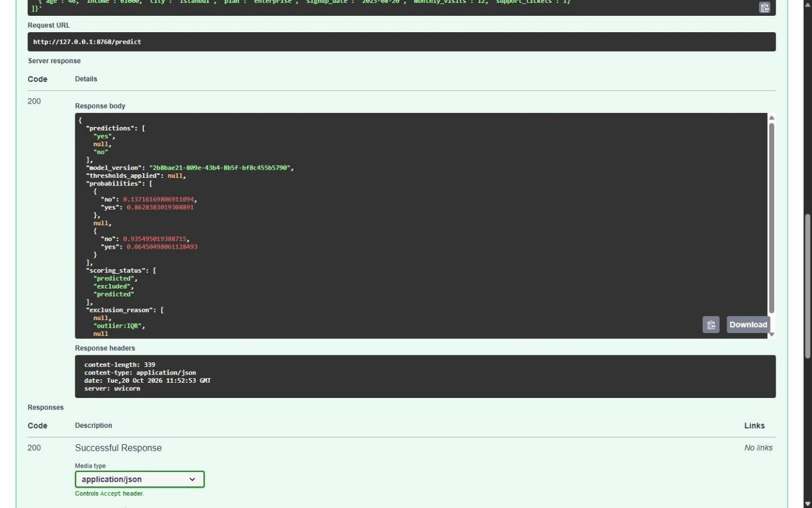Image resolution: width=812 pixels, height=508 pixels.
Task: Click the content-length: 339 header line
Action: pos(120,365)
